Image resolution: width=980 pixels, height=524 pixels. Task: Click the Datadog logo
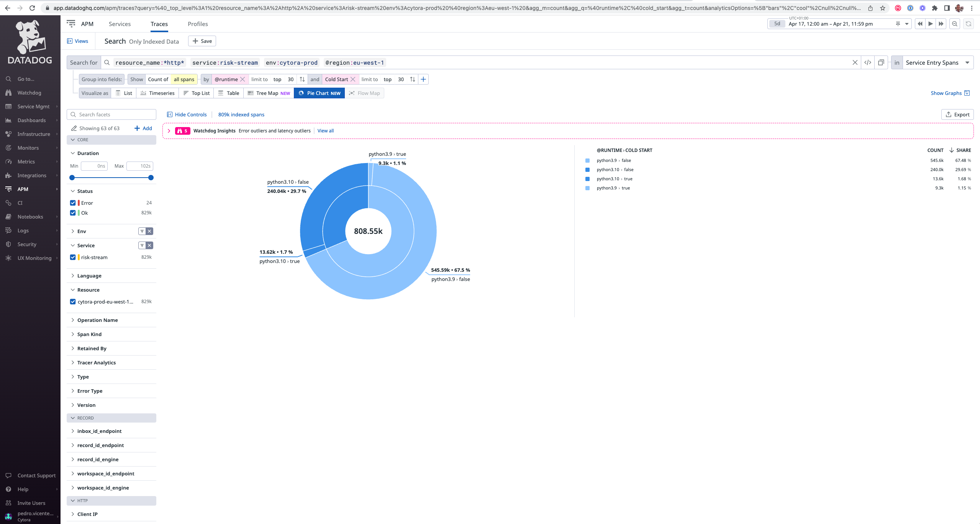click(30, 42)
